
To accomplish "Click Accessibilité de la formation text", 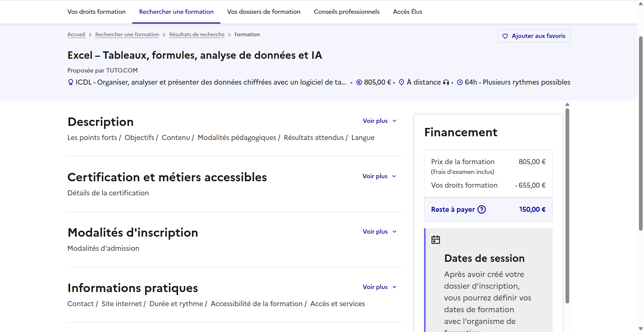I will (x=257, y=304).
